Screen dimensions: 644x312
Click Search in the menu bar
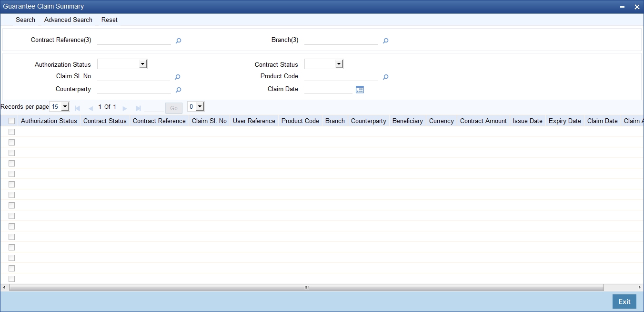(x=25, y=20)
